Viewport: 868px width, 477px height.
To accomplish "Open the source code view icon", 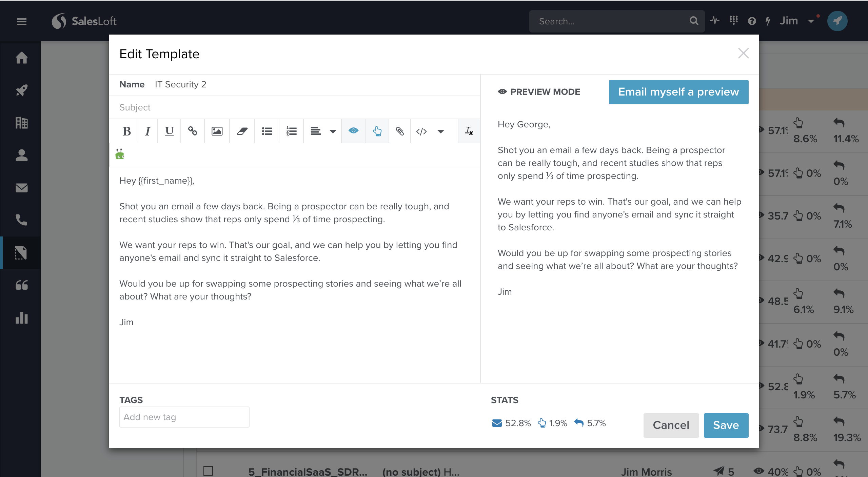I will click(421, 131).
